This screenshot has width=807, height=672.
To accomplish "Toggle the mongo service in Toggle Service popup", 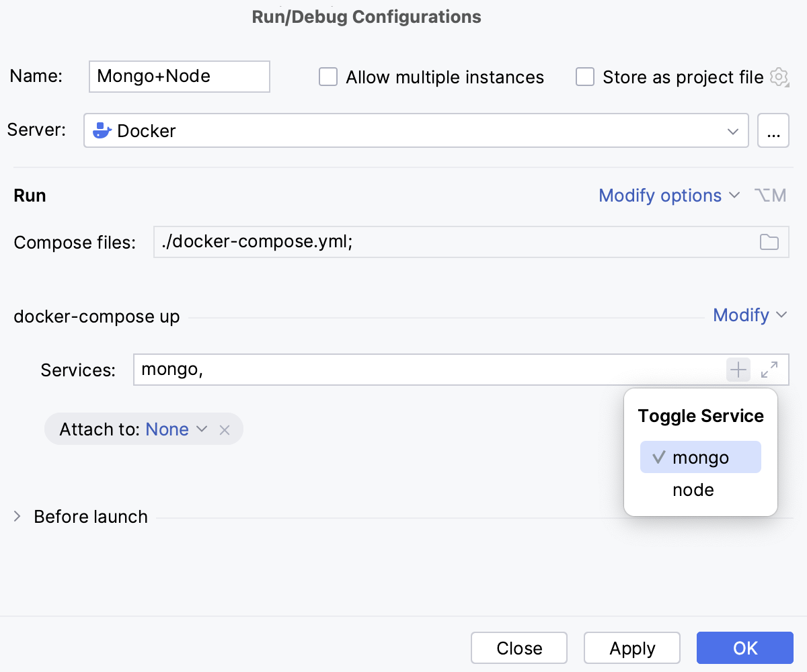I will click(x=700, y=457).
